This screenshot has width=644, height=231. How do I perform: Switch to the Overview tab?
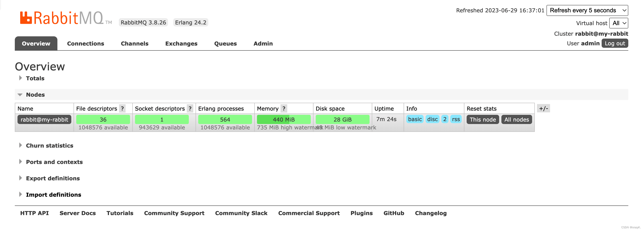[x=36, y=44]
